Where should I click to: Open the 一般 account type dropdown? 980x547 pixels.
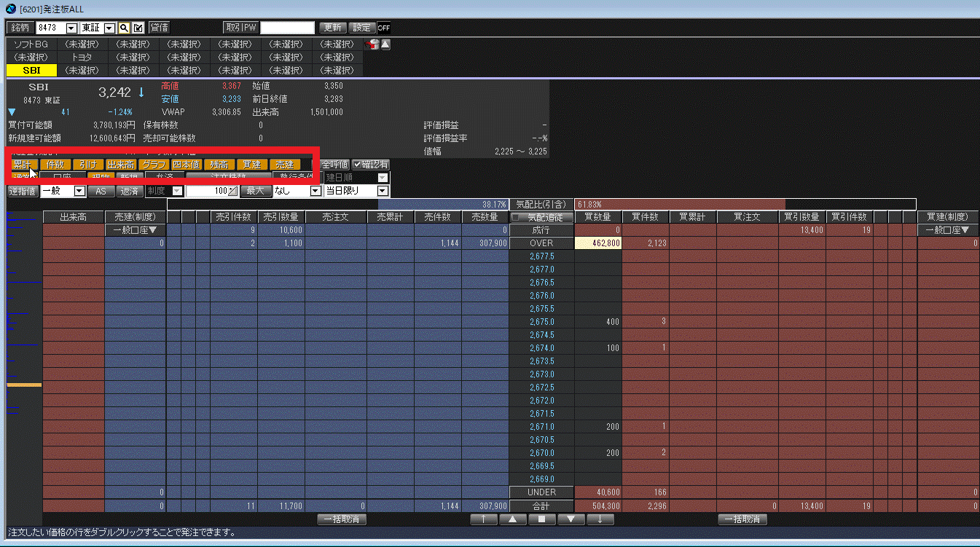[80, 191]
